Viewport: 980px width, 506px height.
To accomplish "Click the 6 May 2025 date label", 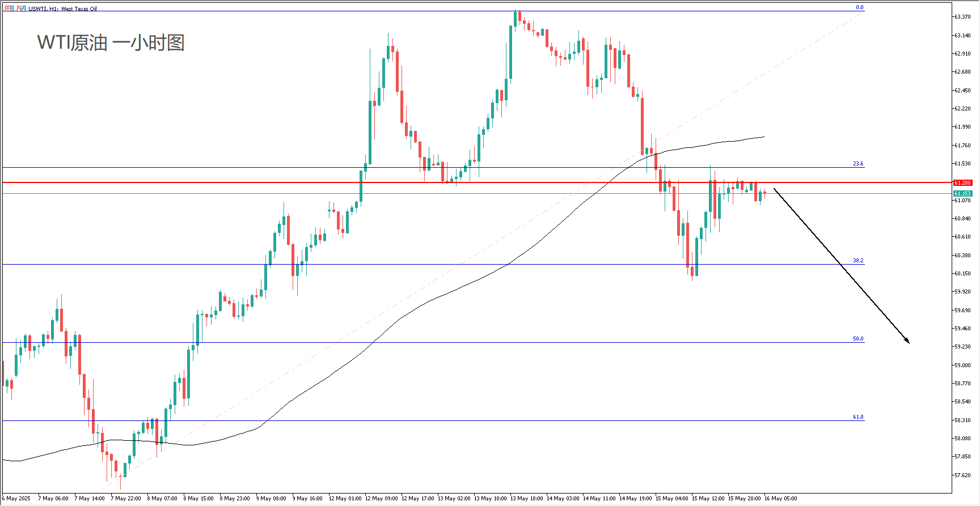I will click(17, 499).
